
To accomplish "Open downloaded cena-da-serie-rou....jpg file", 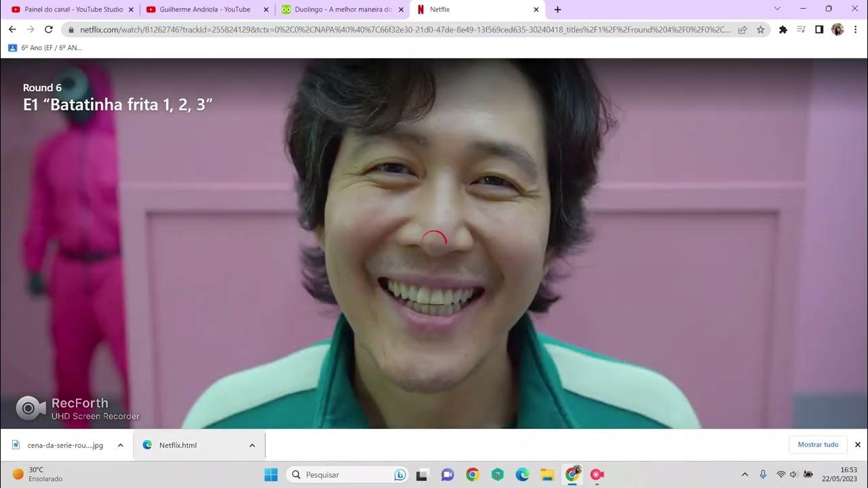I will pyautogui.click(x=59, y=445).
